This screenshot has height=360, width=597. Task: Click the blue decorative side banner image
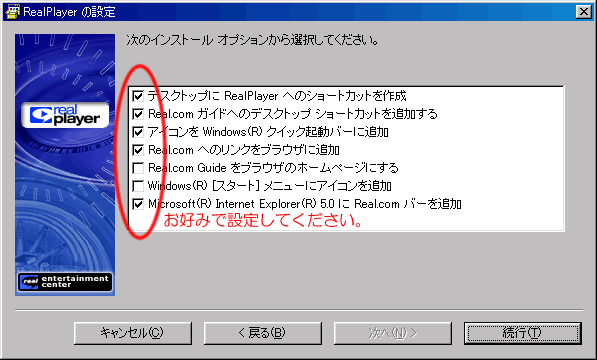[x=65, y=165]
